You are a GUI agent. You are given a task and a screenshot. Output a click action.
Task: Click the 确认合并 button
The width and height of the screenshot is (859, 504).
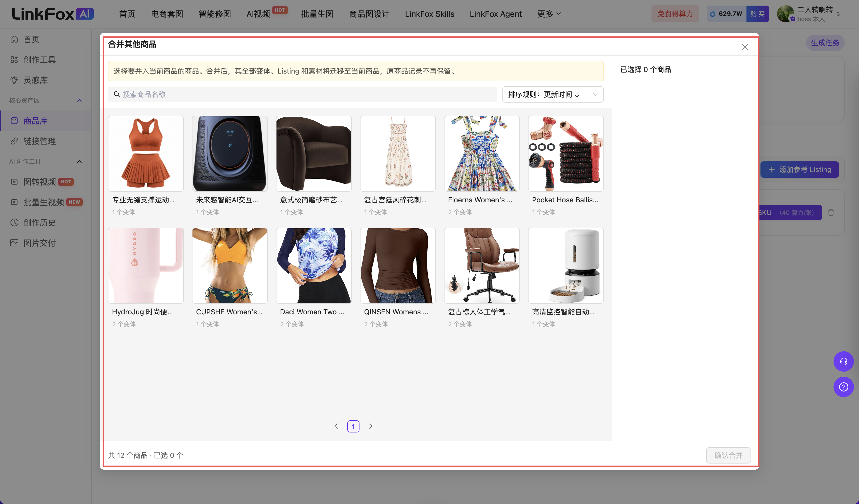tap(728, 455)
